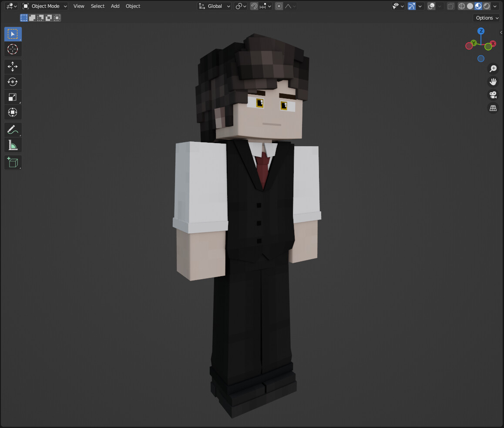The image size is (504, 428).
Task: Open the Object Mode dropdown
Action: 44,6
